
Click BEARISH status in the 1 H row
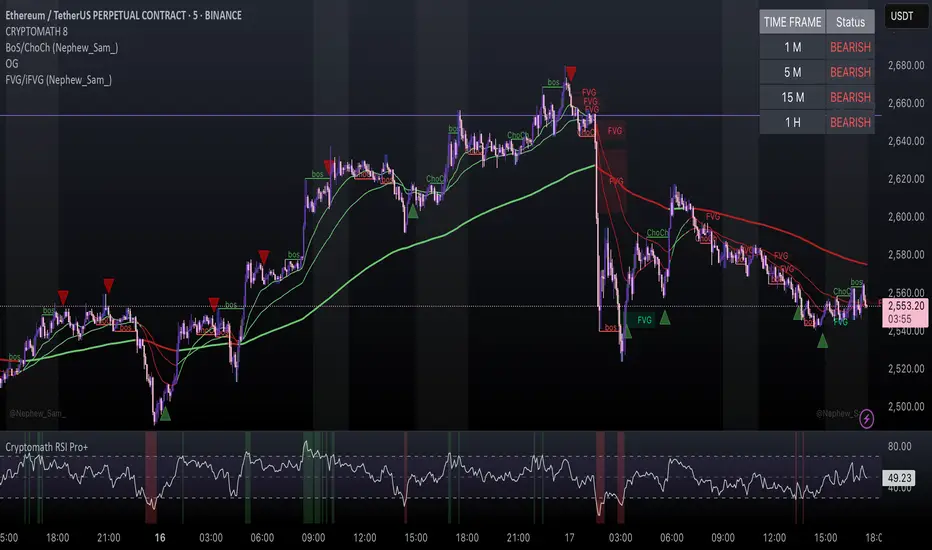pos(850,122)
